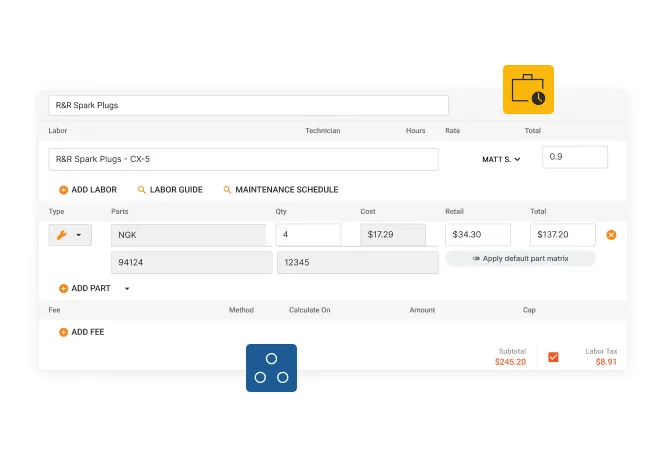Click the Qty field showing 4
The height and width of the screenshot is (458, 667).
click(x=308, y=235)
